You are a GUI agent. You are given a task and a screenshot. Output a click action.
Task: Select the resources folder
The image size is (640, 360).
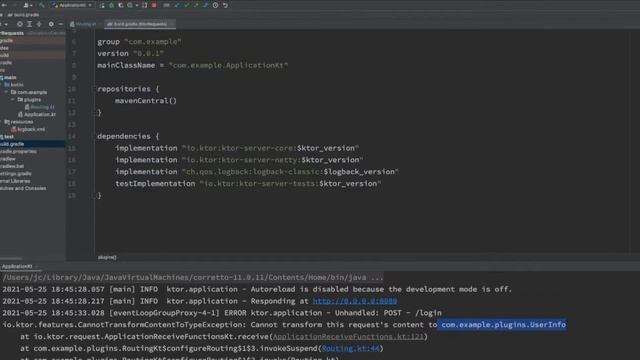(x=19, y=122)
